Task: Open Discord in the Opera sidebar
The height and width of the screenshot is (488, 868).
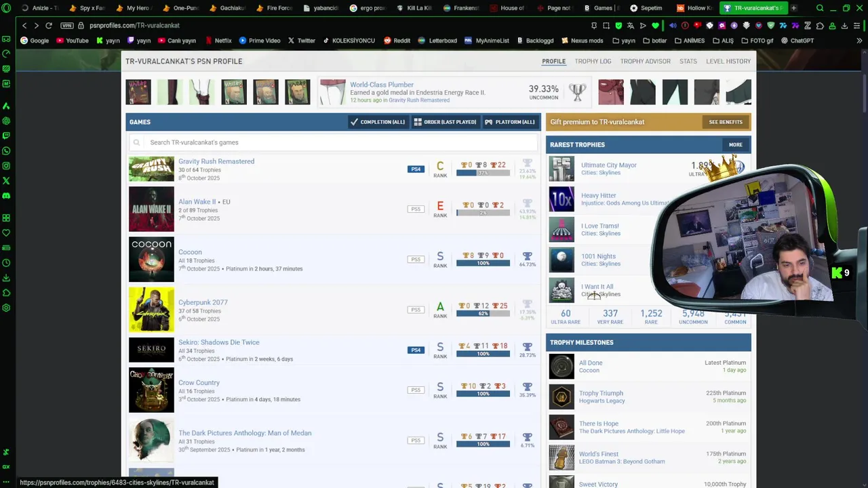Action: [6, 195]
